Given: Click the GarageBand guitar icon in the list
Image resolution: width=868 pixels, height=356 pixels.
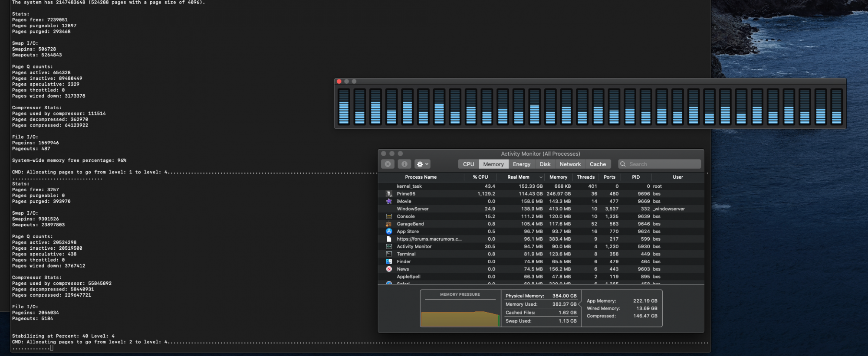Looking at the screenshot, I should (389, 224).
